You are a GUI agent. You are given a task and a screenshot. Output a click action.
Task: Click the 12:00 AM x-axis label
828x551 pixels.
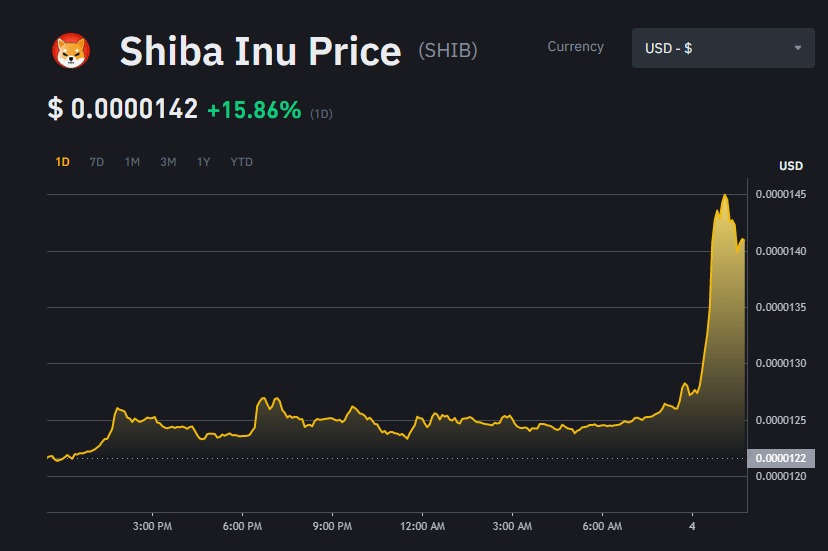point(422,526)
